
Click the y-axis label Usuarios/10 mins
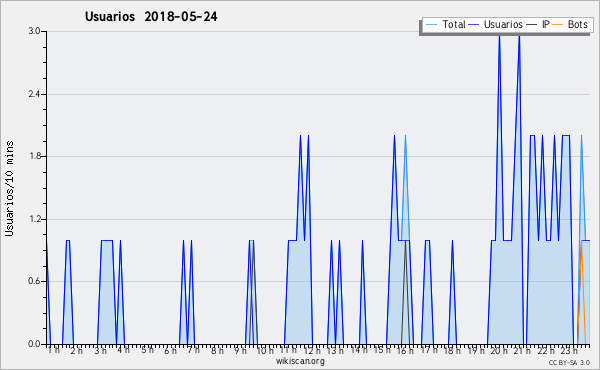[x=9, y=188]
